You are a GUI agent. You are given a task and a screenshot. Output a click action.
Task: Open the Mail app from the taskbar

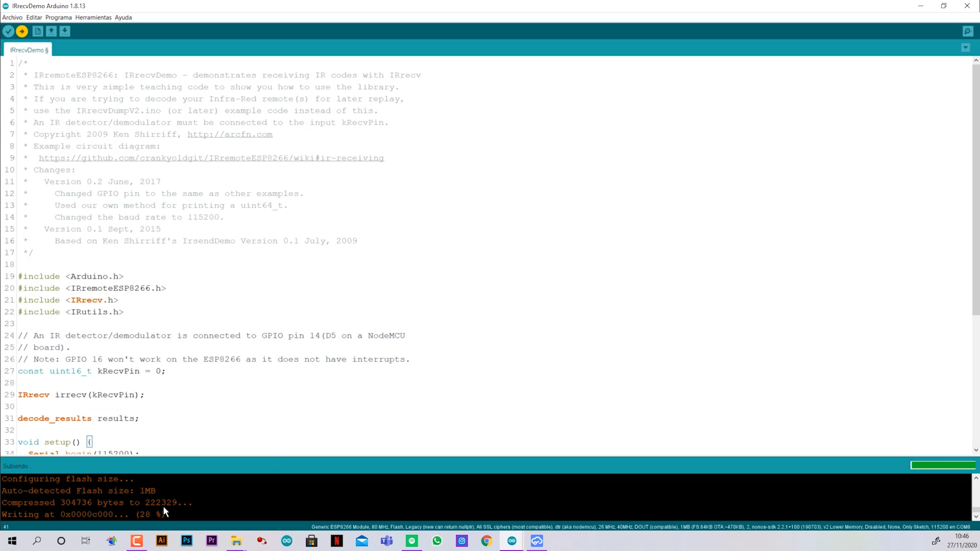[x=362, y=541]
